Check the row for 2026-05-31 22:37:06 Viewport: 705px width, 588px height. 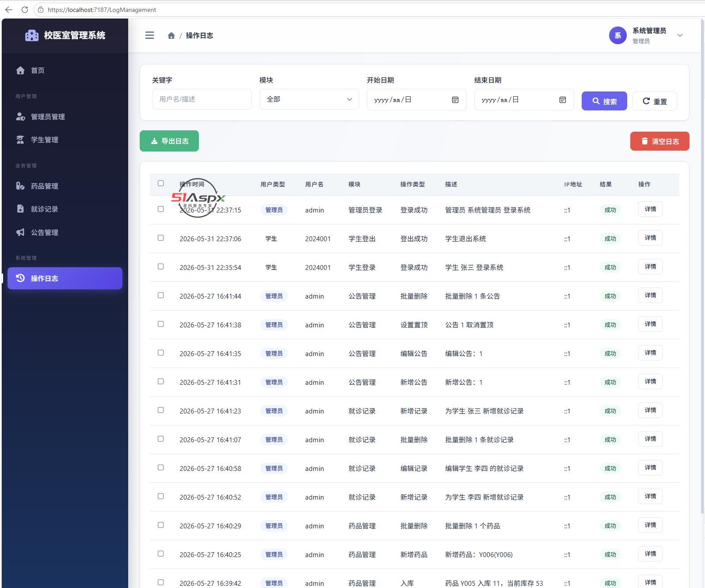coord(161,238)
